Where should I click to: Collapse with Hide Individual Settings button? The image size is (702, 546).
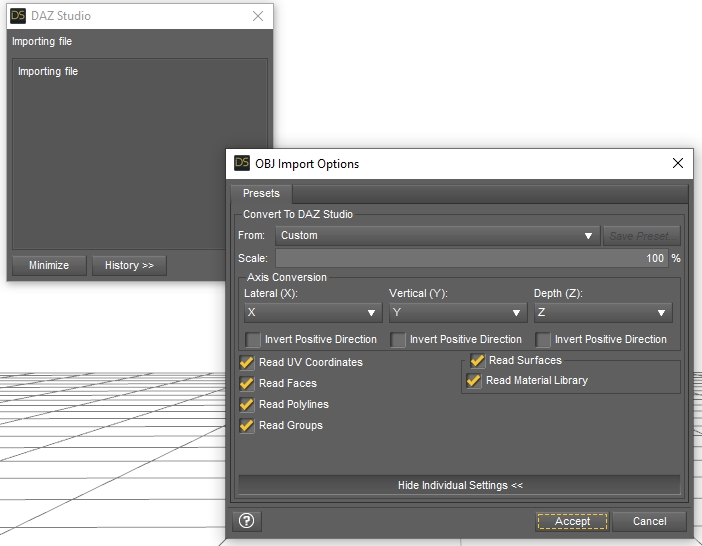point(460,485)
